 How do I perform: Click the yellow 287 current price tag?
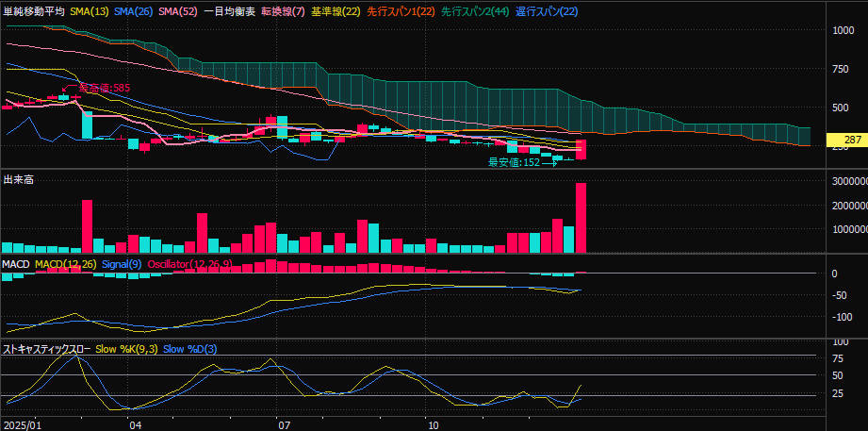click(845, 141)
